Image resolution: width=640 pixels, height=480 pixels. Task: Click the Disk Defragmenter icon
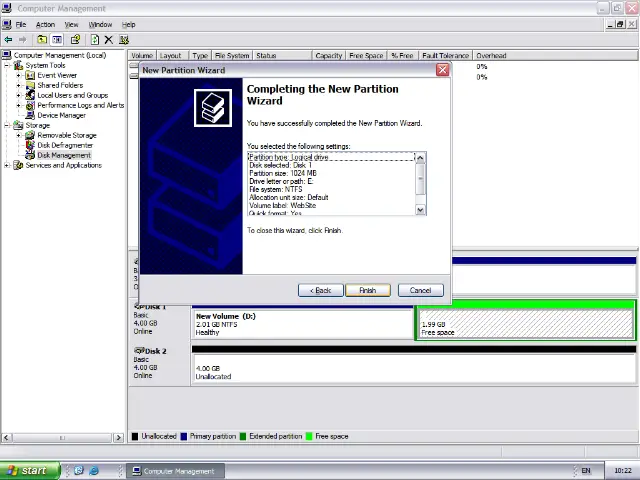point(30,145)
